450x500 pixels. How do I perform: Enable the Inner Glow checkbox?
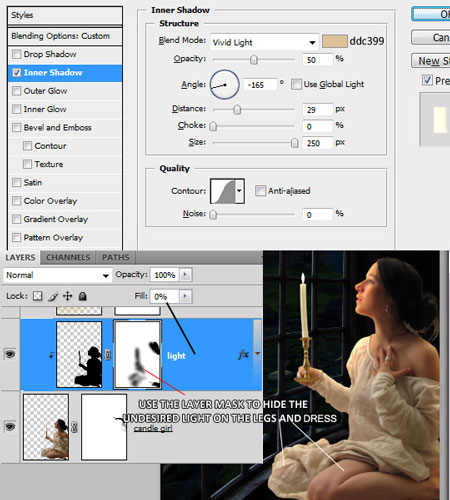pos(16,109)
